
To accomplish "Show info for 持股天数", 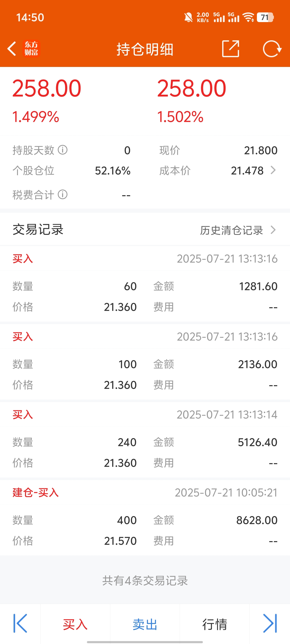I will pos(63,150).
